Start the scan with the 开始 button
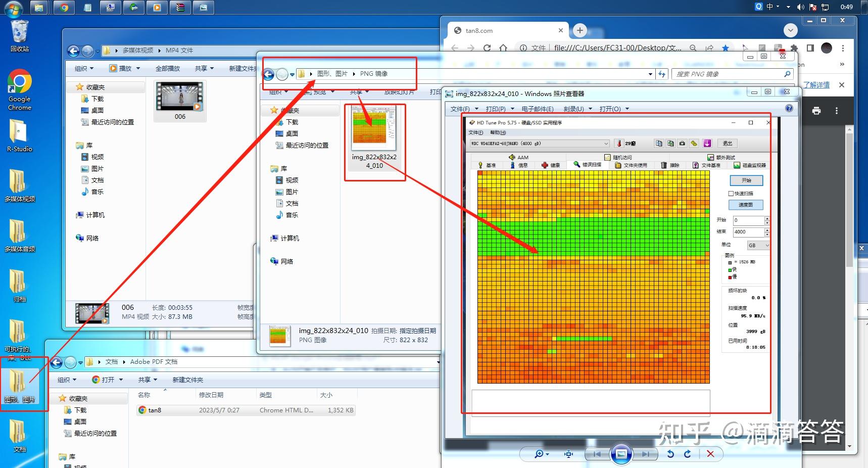868x468 pixels. coord(747,180)
